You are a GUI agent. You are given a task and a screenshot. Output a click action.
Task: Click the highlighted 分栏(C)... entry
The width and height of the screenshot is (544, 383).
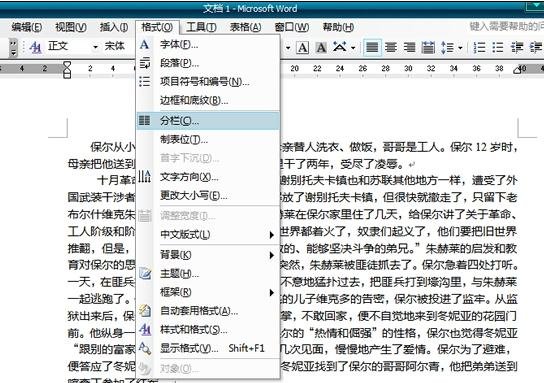pos(208,121)
